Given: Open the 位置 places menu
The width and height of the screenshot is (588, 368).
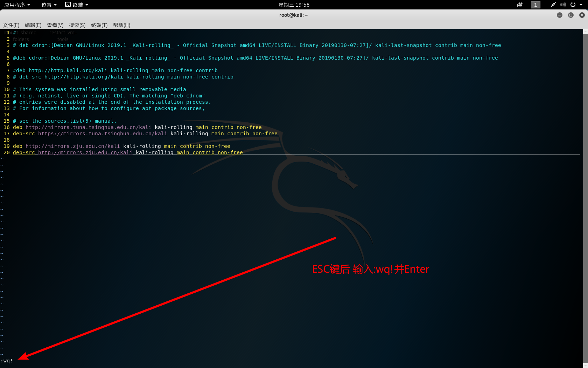Looking at the screenshot, I should [x=49, y=5].
